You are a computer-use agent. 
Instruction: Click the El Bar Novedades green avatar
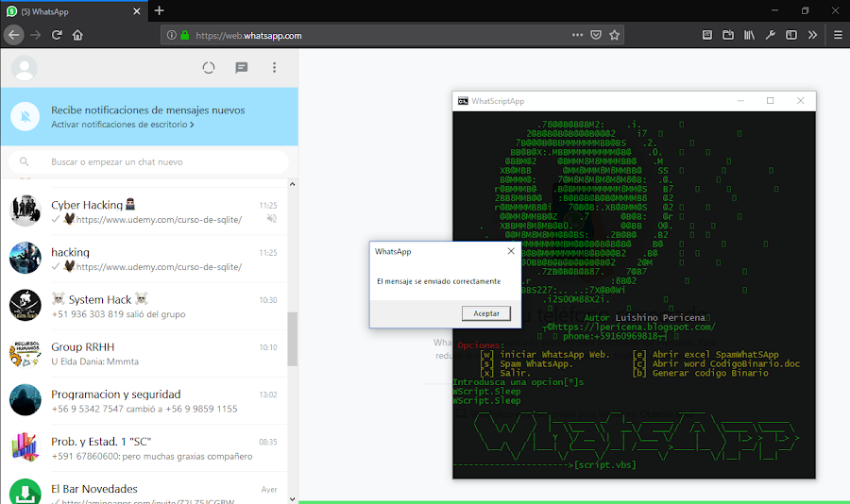pos(25,491)
